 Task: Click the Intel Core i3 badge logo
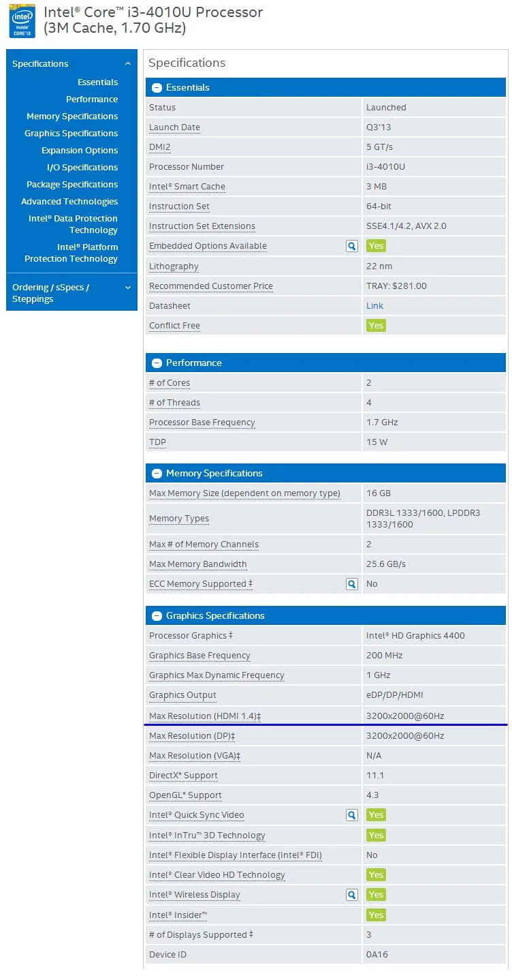22,21
